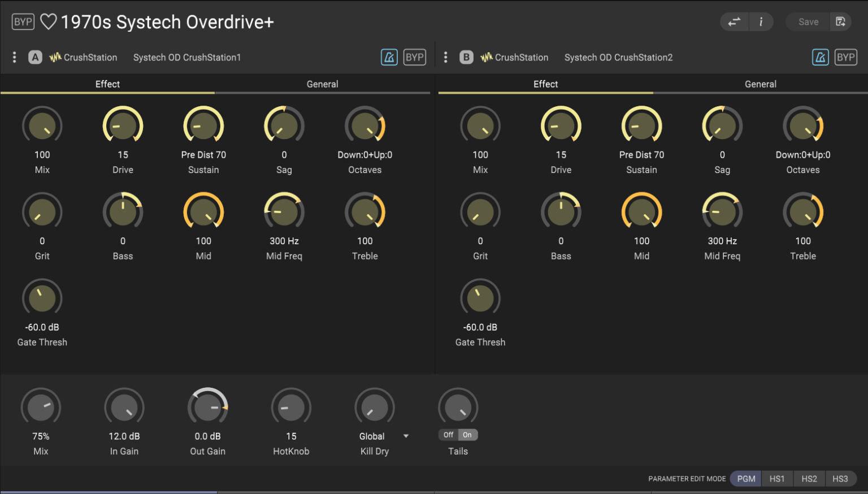The height and width of the screenshot is (494, 868).
Task: Click slot A Sustain knob
Action: coord(203,125)
